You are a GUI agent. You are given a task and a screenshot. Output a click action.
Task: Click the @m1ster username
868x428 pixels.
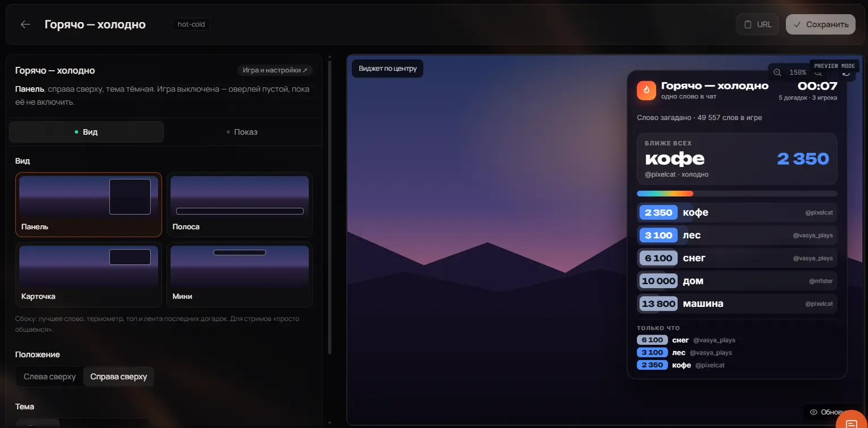[x=821, y=281]
